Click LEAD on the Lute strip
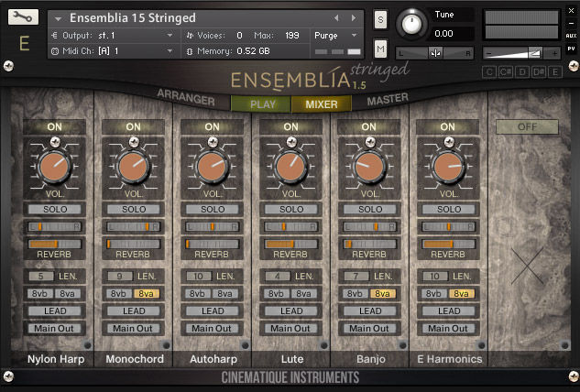The height and width of the screenshot is (392, 580). coord(290,311)
